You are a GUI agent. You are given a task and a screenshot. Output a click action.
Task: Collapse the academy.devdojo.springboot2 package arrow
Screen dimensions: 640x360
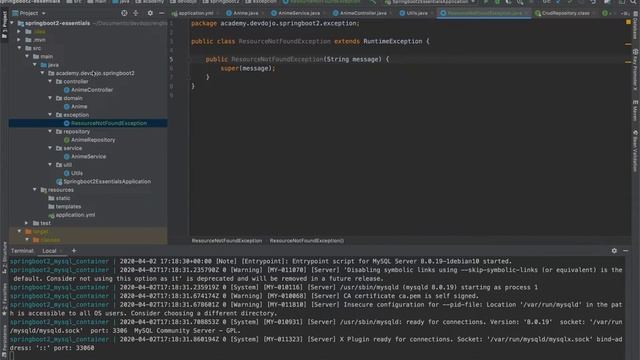click(x=42, y=73)
